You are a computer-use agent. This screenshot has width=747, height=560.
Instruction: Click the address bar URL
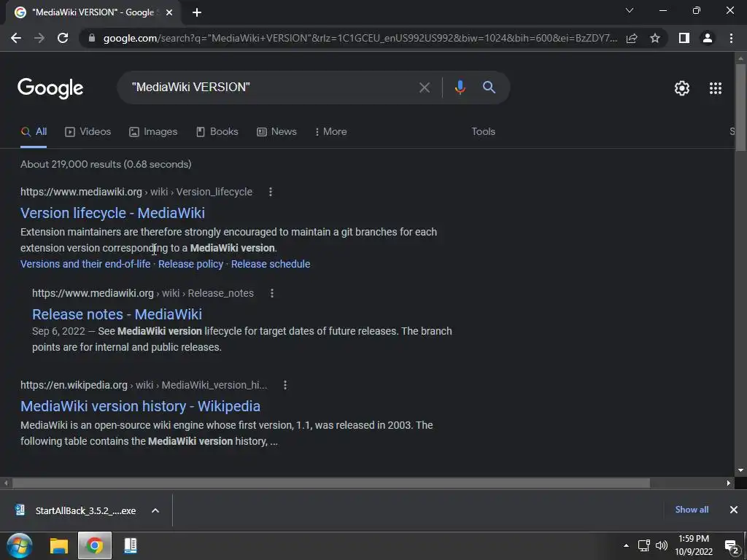(x=360, y=38)
